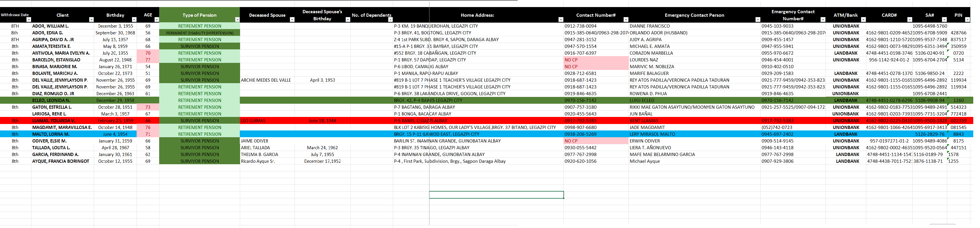Click the ARCHIE MEDES DEL VALLE cell
The height and width of the screenshot is (228, 980).
point(266,80)
